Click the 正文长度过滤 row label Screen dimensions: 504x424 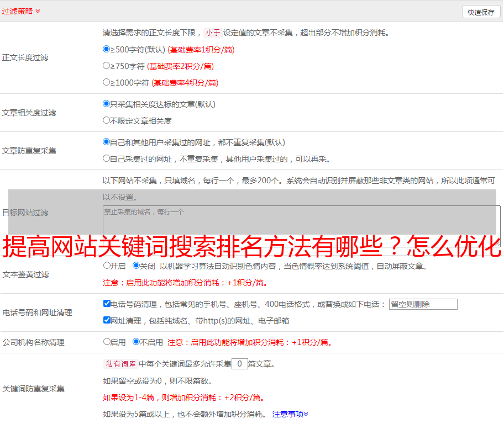(25, 57)
